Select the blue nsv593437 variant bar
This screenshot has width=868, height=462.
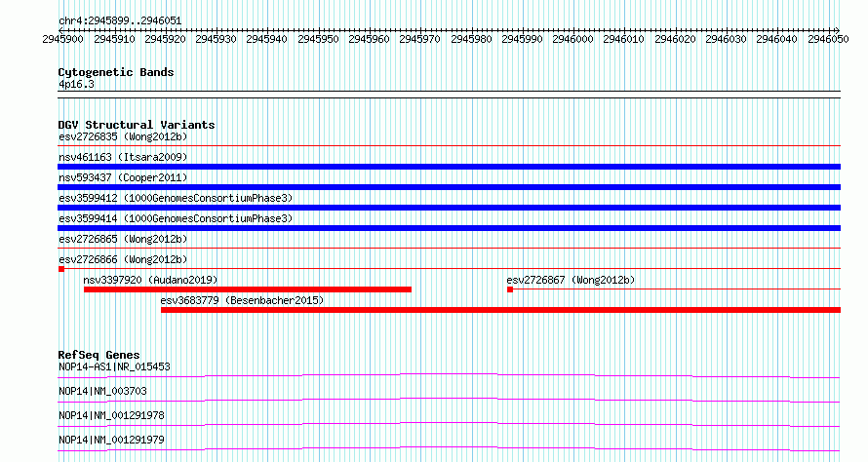pyautogui.click(x=449, y=187)
